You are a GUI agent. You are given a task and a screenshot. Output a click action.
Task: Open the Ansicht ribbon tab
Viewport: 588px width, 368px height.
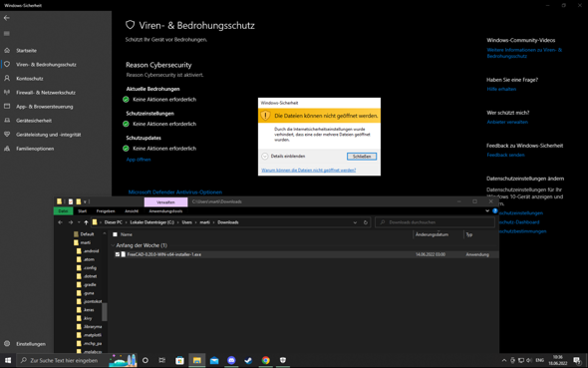pyautogui.click(x=132, y=211)
